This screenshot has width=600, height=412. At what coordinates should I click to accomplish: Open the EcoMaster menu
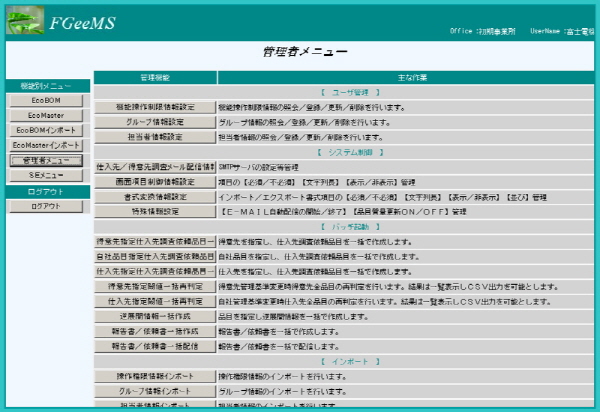coord(45,116)
